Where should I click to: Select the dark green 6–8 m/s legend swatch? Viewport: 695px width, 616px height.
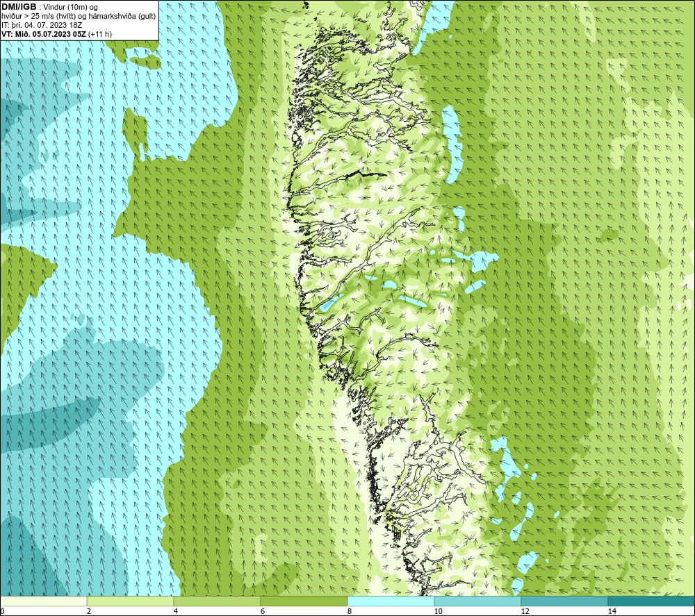[x=304, y=601]
